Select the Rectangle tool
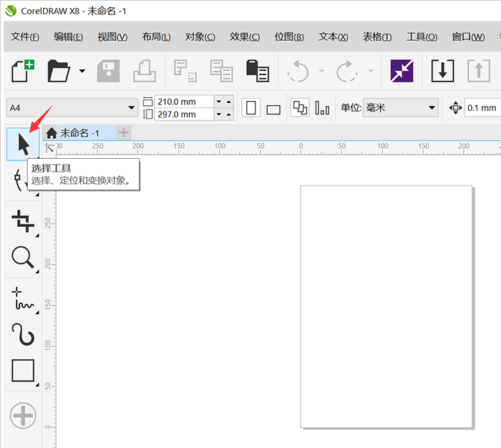501x448 pixels. (x=23, y=371)
